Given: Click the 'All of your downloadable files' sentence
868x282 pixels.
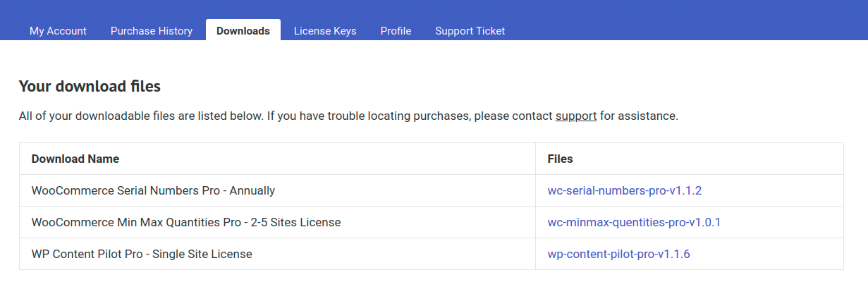Looking at the screenshot, I should [142, 116].
